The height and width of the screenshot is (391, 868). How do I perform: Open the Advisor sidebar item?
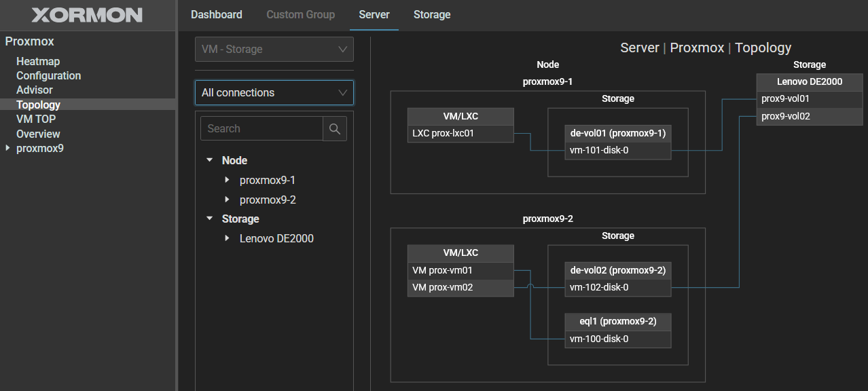click(35, 90)
